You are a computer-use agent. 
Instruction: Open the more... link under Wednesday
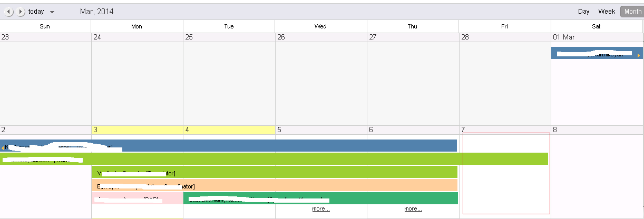[321, 209]
